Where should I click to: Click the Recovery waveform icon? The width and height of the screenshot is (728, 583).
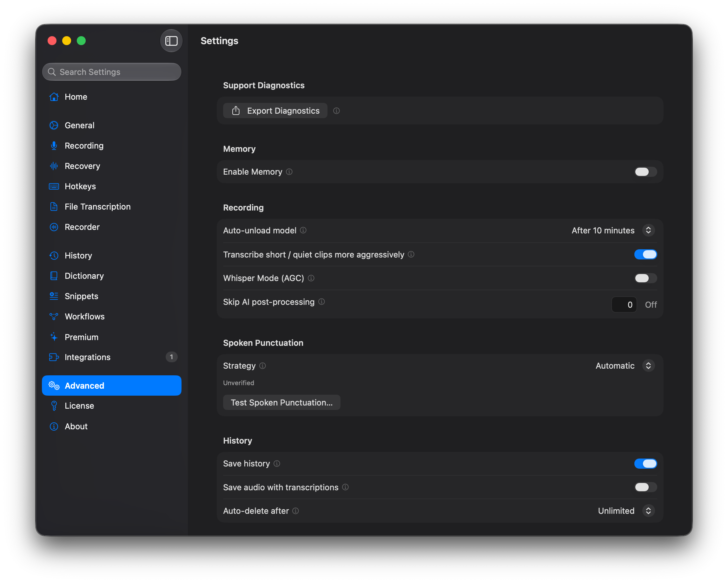click(54, 166)
